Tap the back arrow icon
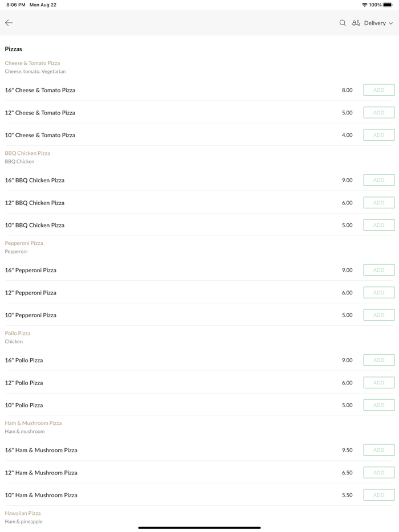This screenshot has width=399, height=532. [9, 23]
